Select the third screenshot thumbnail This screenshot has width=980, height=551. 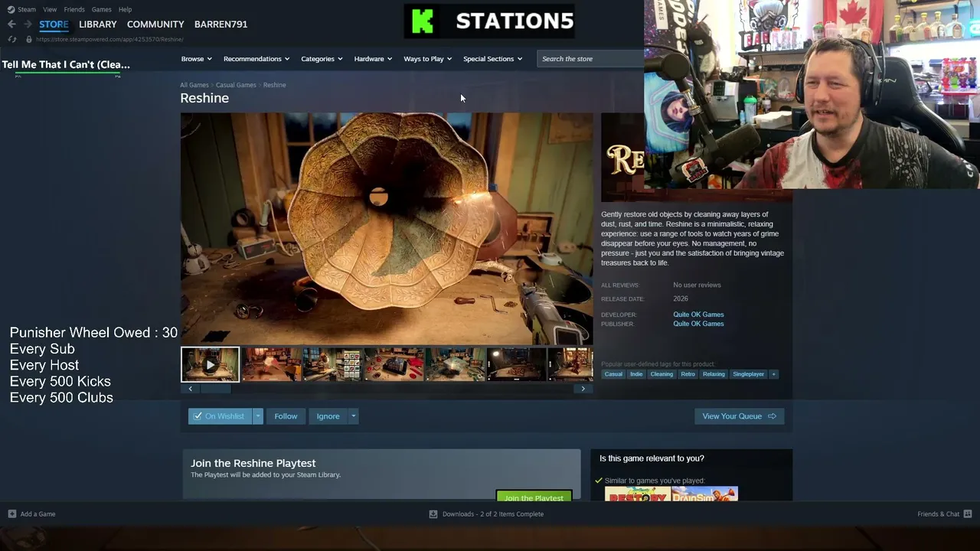click(x=333, y=364)
